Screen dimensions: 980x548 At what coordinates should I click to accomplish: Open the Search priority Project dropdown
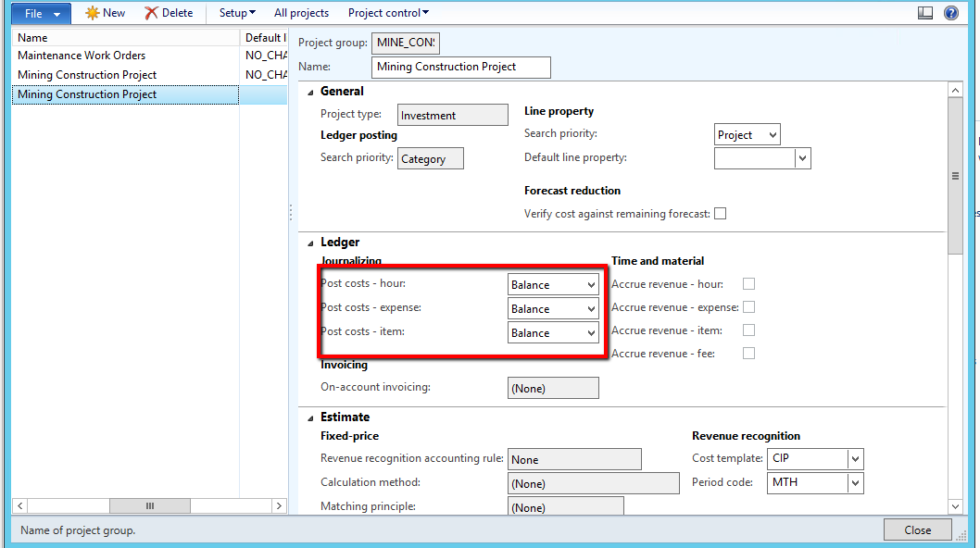click(x=773, y=133)
